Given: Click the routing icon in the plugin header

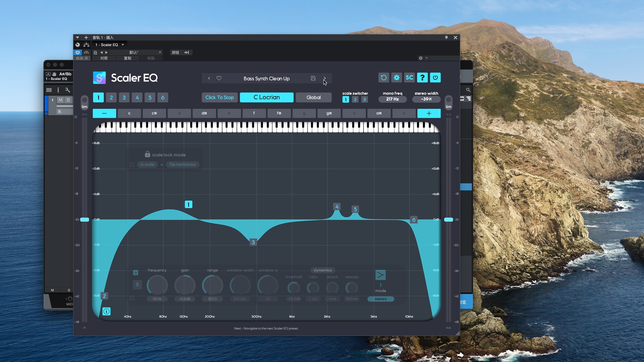Looking at the screenshot, I should [x=87, y=45].
